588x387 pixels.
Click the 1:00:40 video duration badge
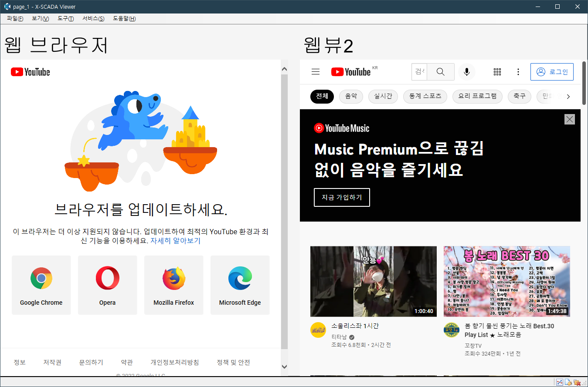click(x=424, y=311)
